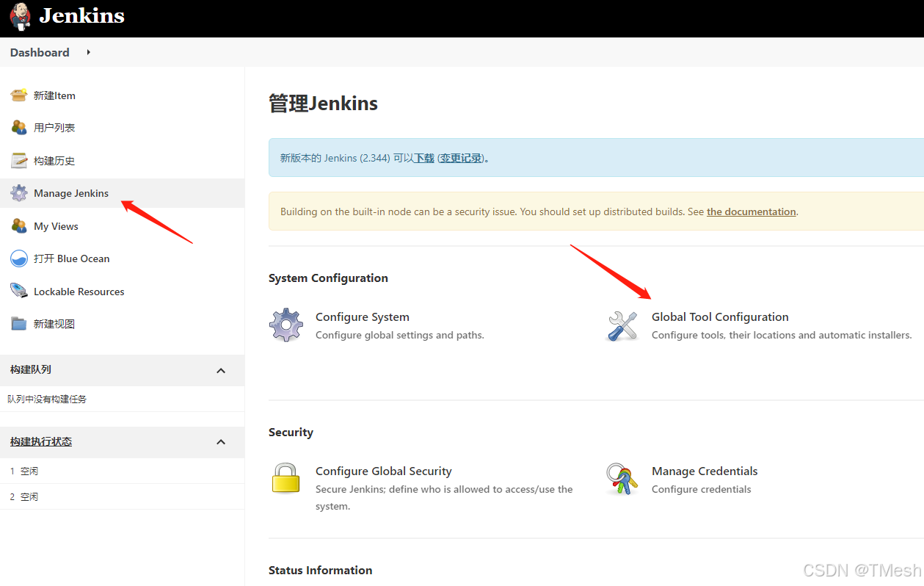Click 'Configure global settings and paths.' description

point(400,335)
